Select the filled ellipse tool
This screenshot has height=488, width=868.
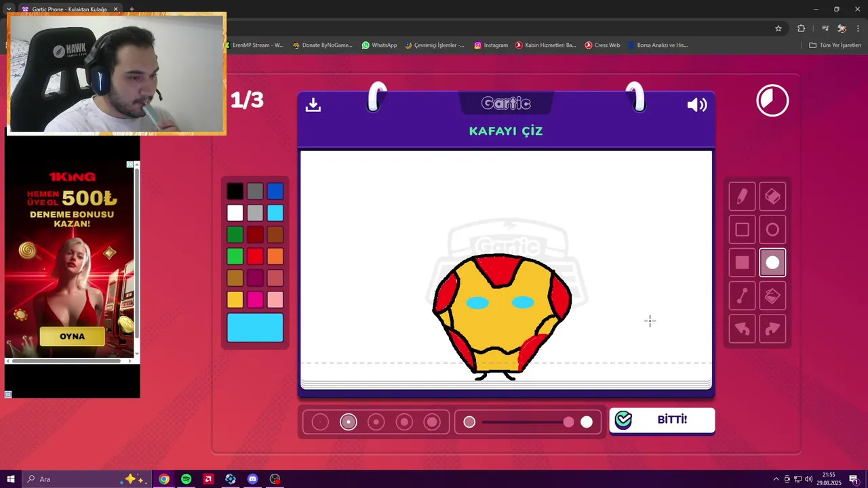(x=772, y=263)
